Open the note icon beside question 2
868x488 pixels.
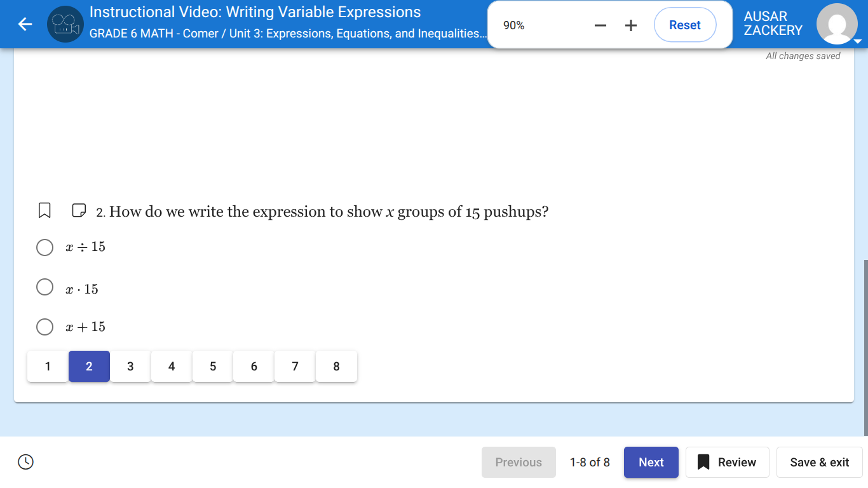coord(78,210)
